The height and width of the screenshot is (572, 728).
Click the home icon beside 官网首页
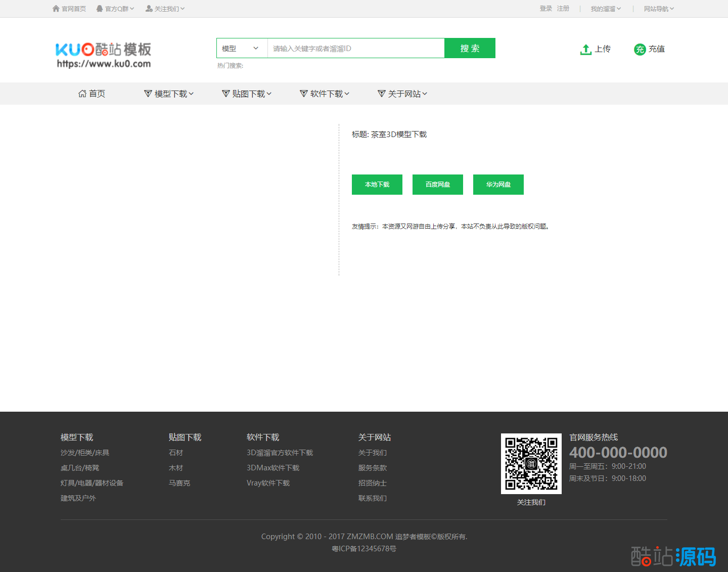[56, 9]
